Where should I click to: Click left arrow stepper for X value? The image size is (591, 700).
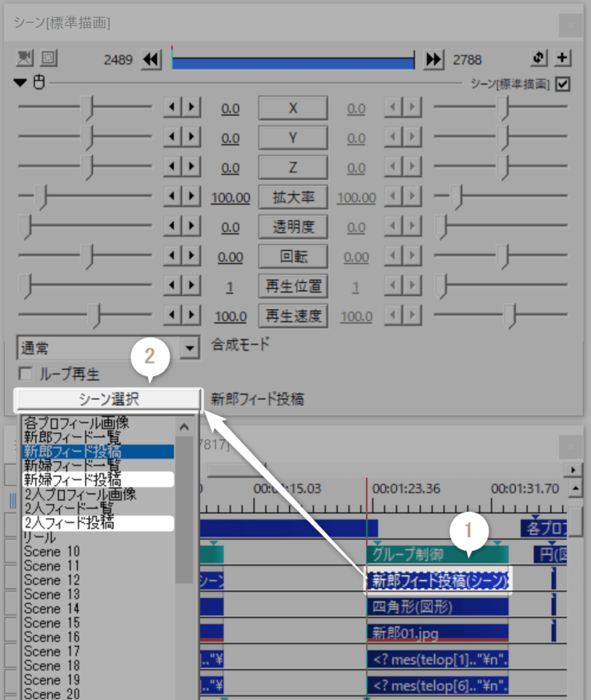point(171,107)
